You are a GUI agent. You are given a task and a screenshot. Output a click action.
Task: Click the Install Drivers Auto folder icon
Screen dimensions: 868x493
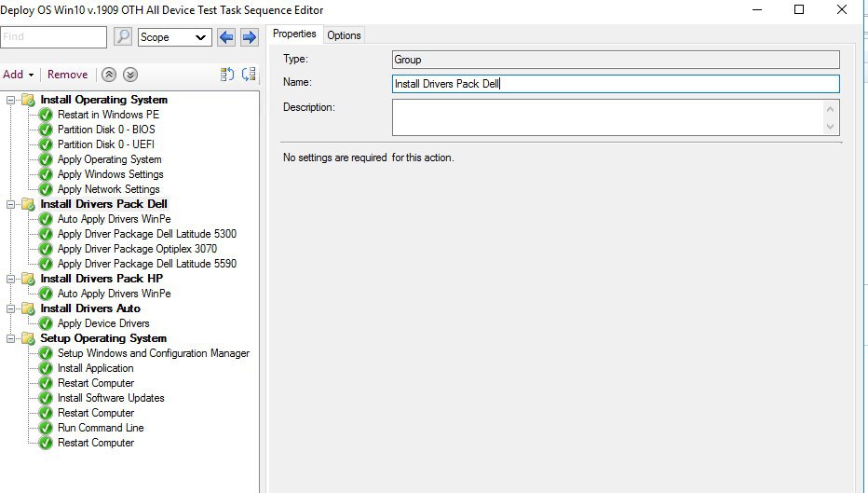pos(28,309)
